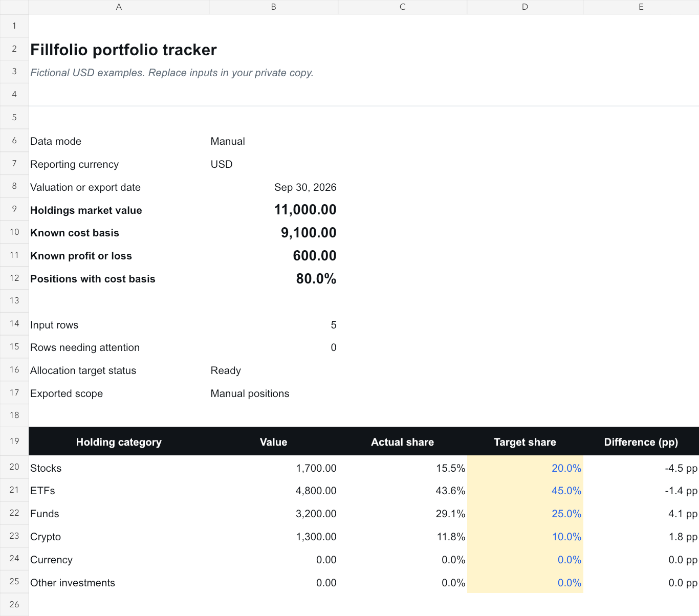Viewport: 699px width, 616px height.
Task: Select the Stocks difference -4.5 pp cell
Action: click(x=641, y=468)
